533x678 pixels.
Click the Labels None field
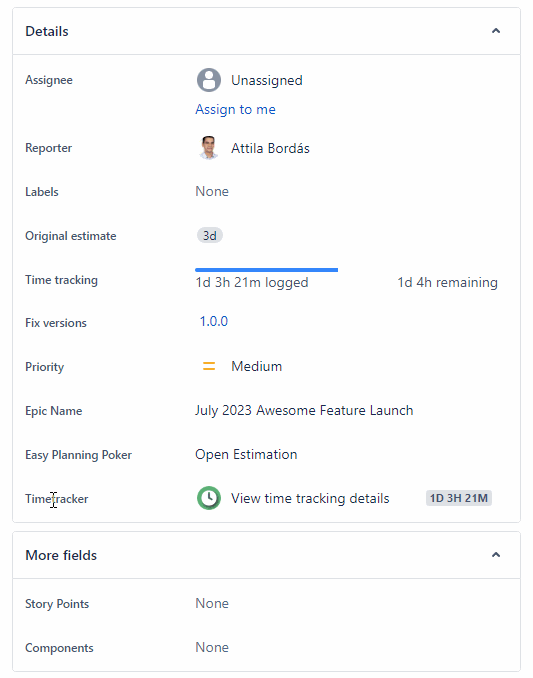coord(212,191)
